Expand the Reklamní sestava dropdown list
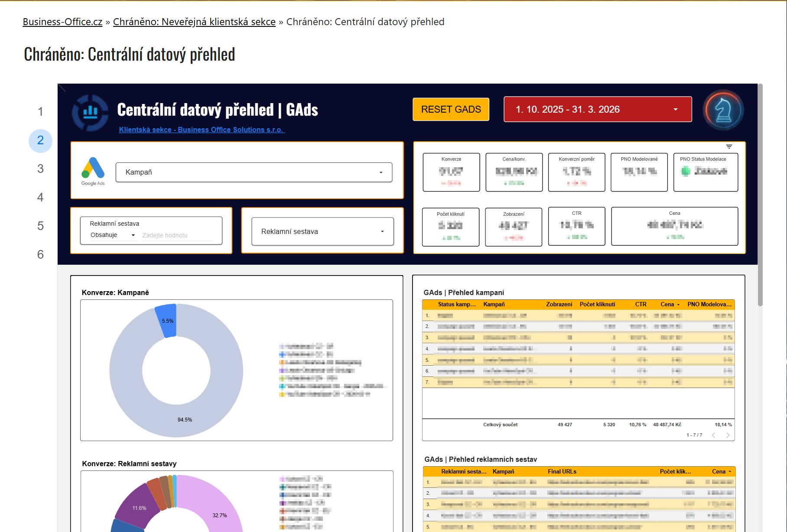The width and height of the screenshot is (787, 532). pos(322,232)
